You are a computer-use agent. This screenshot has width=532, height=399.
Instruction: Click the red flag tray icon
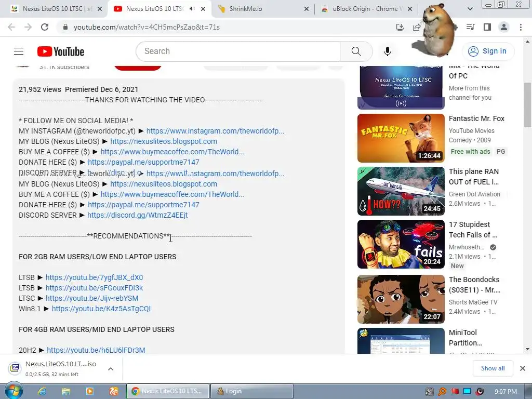coord(455,391)
